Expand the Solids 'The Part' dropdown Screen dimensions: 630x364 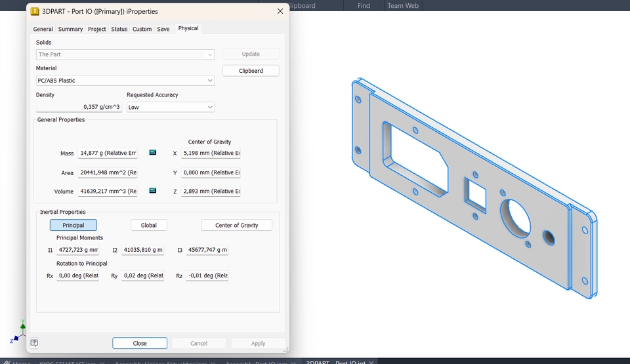[125, 54]
